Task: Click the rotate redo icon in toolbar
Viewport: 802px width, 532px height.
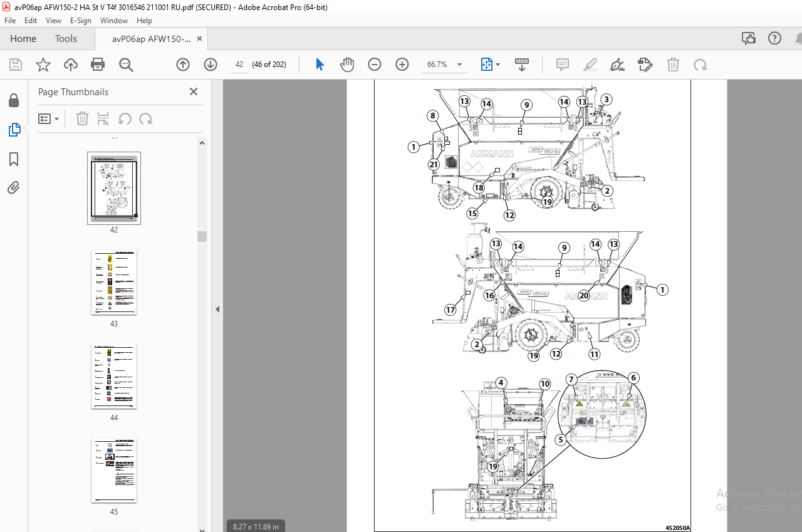Action: coord(700,65)
